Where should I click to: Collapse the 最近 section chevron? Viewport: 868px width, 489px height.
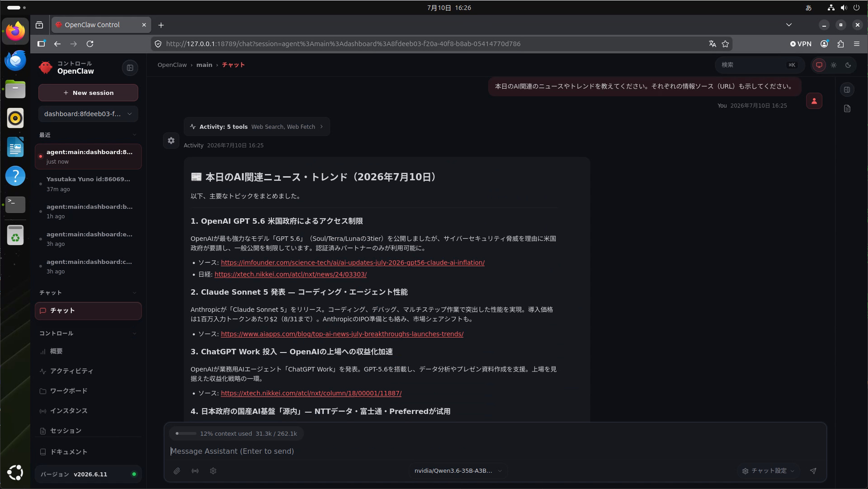[x=134, y=135]
